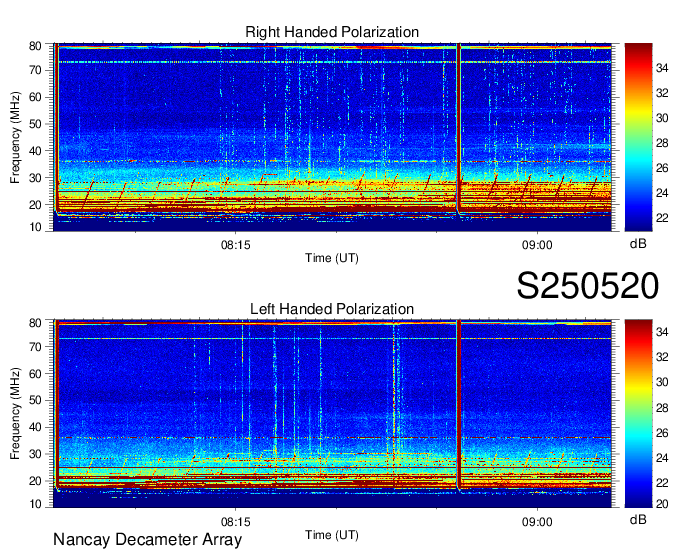Click the 22 value on the top colorbar

coord(662,218)
